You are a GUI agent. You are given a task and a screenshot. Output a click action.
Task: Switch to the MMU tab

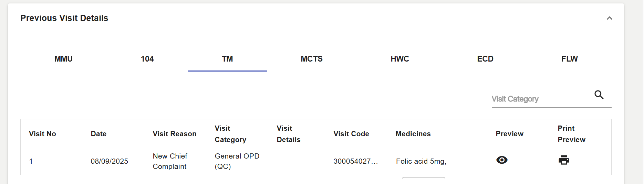point(63,59)
